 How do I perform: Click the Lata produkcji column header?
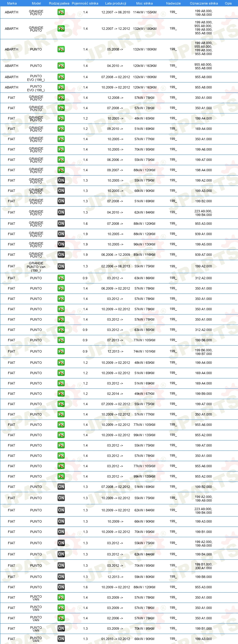pos(116,3)
